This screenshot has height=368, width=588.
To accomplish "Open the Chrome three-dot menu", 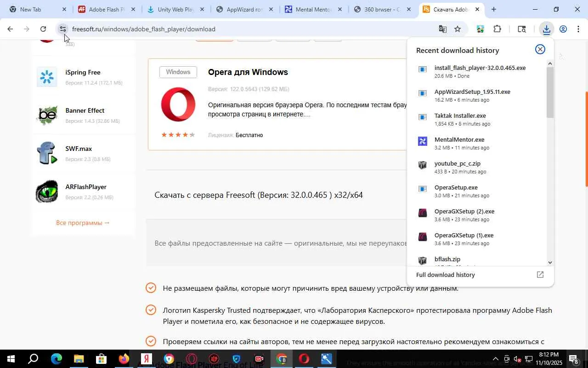I will [578, 29].
